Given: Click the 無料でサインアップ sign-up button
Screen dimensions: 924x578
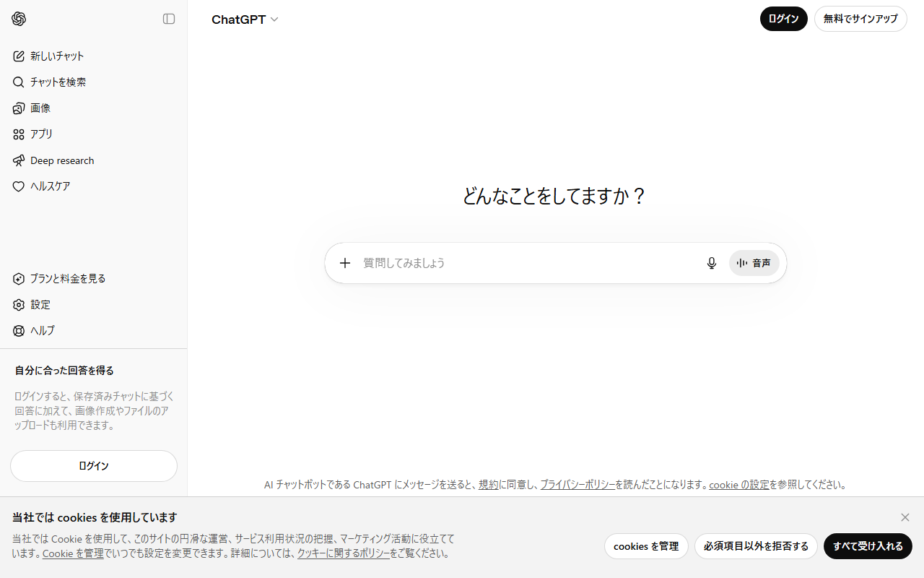Looking at the screenshot, I should pyautogui.click(x=860, y=19).
